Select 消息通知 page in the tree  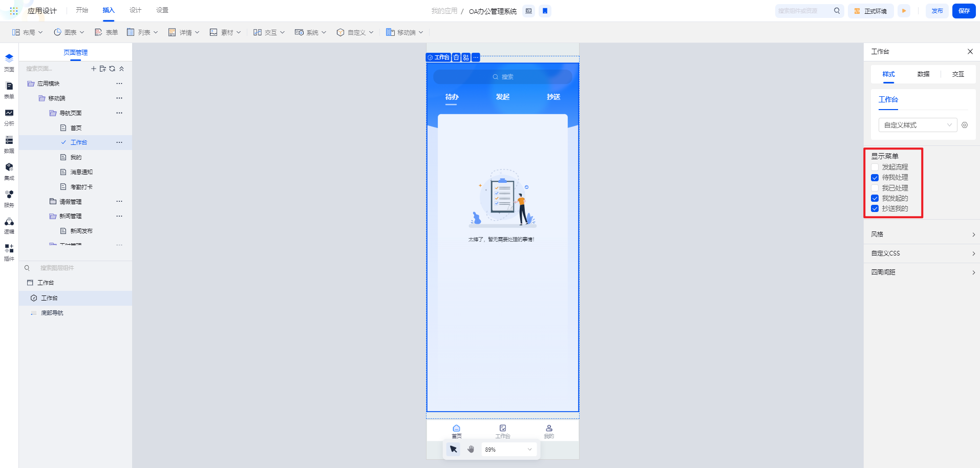tap(81, 172)
